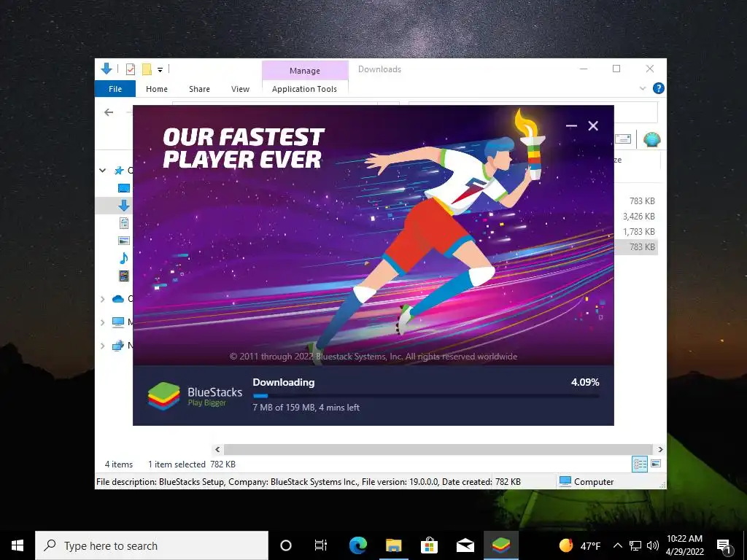
Task: Click the clamshell icon behind installer
Action: [651, 139]
